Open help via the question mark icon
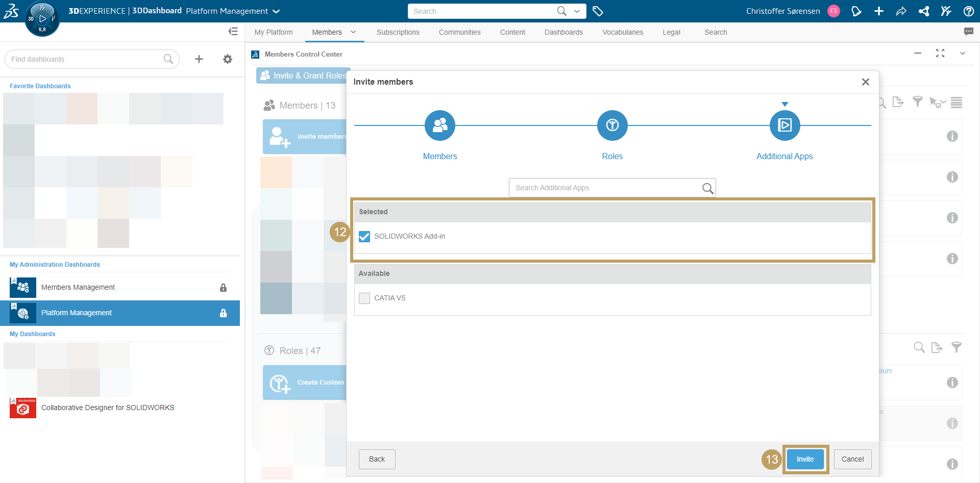980x483 pixels. click(969, 11)
